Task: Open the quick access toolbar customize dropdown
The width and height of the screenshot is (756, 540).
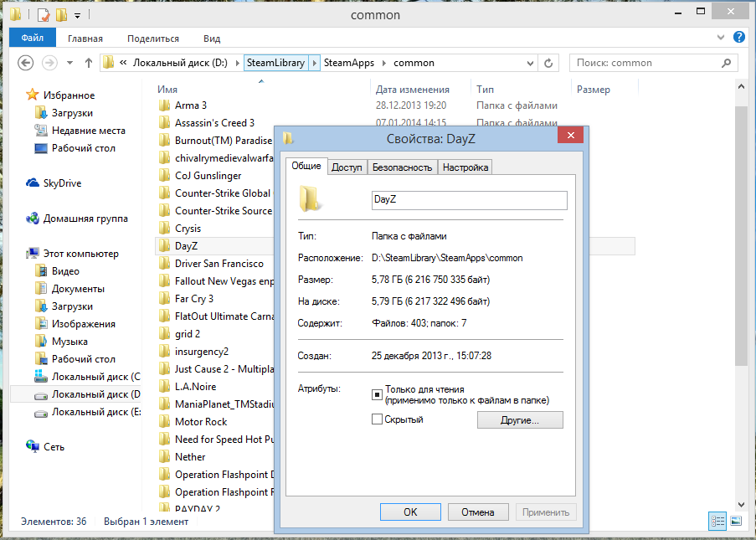Action: 77,16
